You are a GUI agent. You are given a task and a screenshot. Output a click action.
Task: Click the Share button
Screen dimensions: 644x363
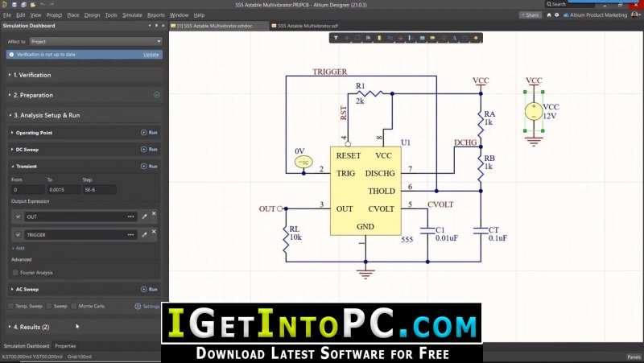point(530,14)
